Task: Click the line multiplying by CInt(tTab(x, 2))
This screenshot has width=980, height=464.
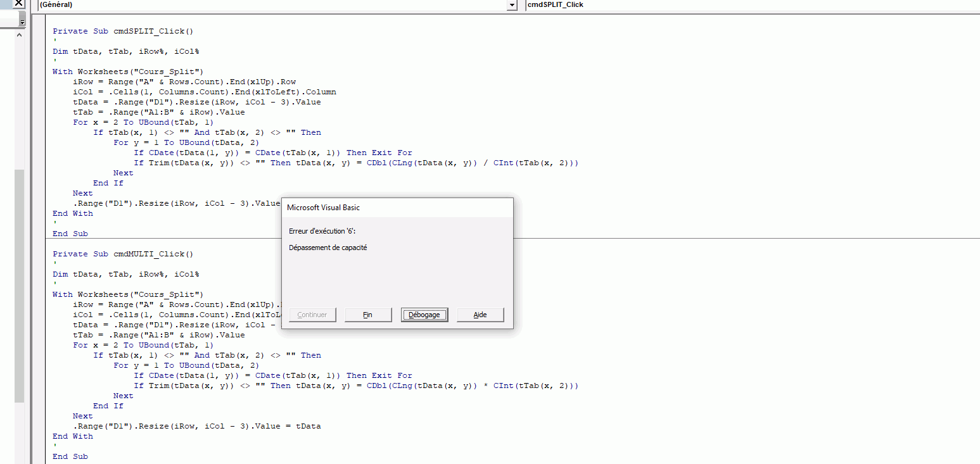Action: coord(356,386)
